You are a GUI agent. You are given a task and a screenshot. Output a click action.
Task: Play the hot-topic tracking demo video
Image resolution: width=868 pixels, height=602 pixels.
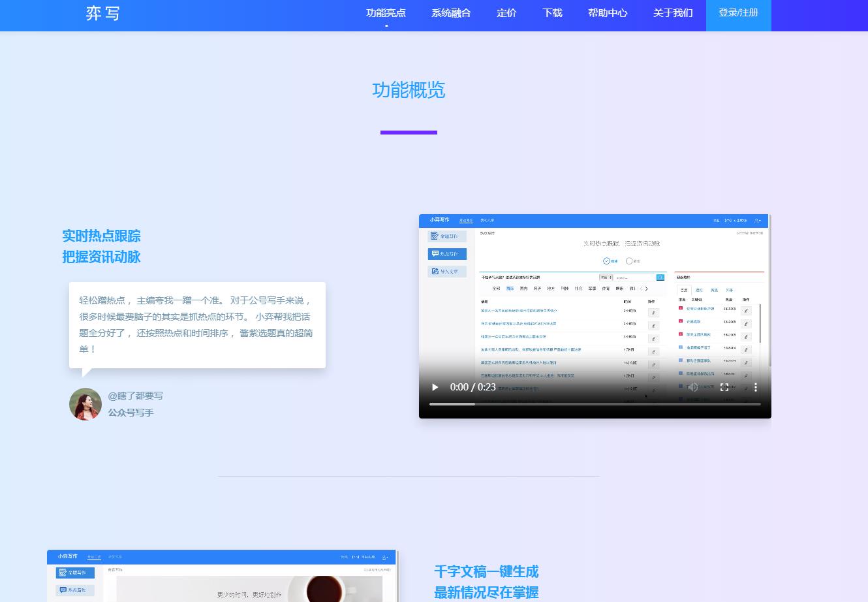point(435,387)
